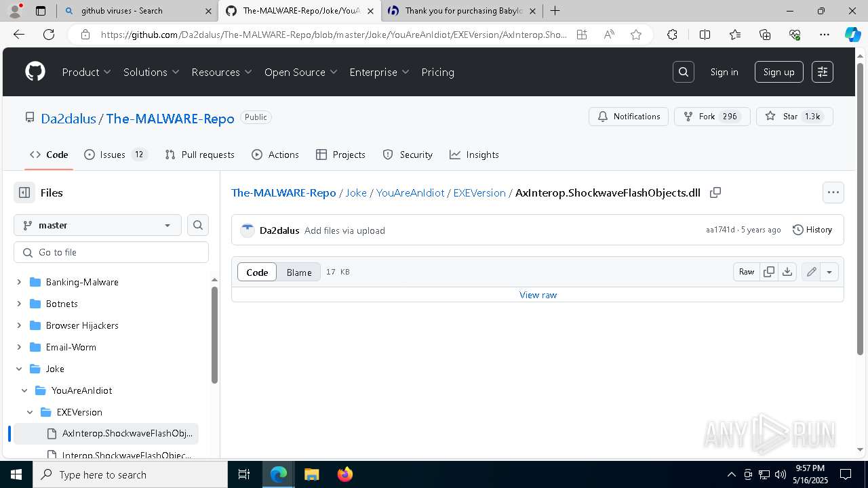Open the Issues tab

[115, 155]
